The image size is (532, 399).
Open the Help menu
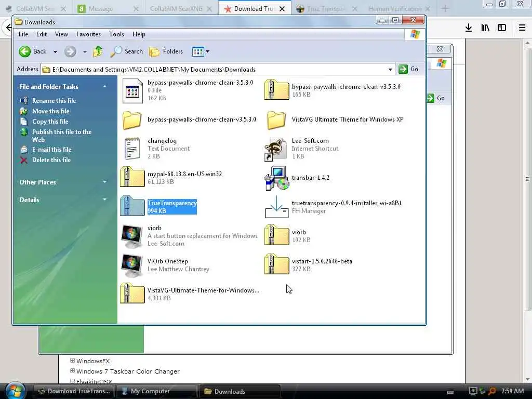139,34
